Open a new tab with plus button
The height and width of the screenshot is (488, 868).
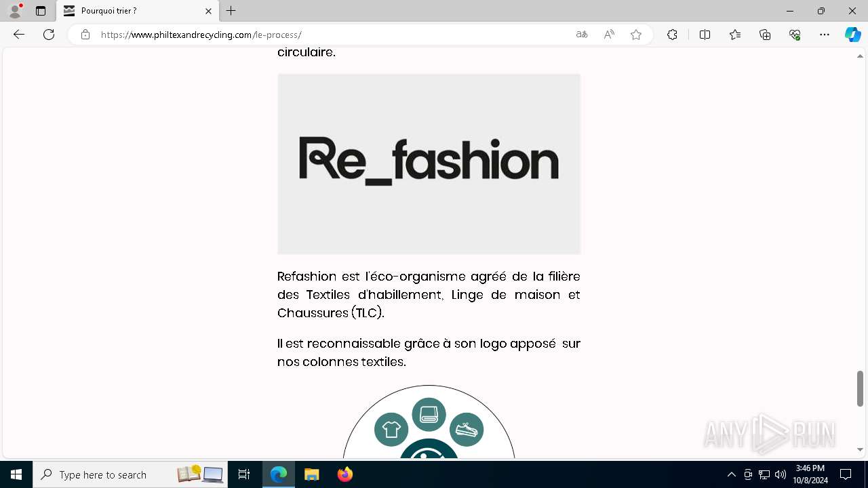point(231,11)
